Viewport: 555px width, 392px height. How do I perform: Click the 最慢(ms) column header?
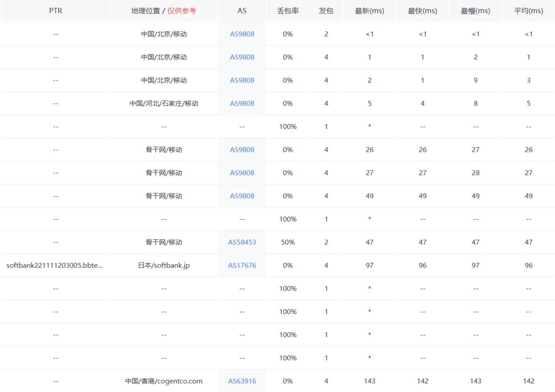click(475, 11)
